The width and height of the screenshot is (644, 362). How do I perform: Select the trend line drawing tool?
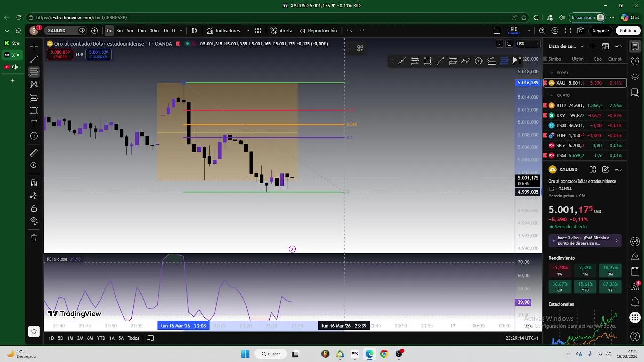(34, 59)
